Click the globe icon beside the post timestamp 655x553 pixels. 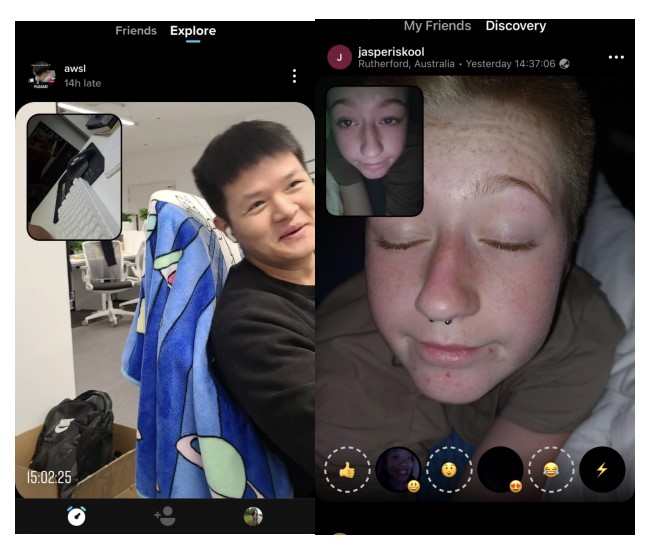[565, 64]
